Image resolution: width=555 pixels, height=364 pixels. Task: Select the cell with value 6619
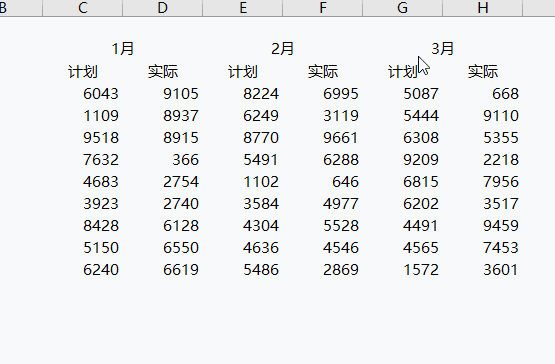pos(162,270)
